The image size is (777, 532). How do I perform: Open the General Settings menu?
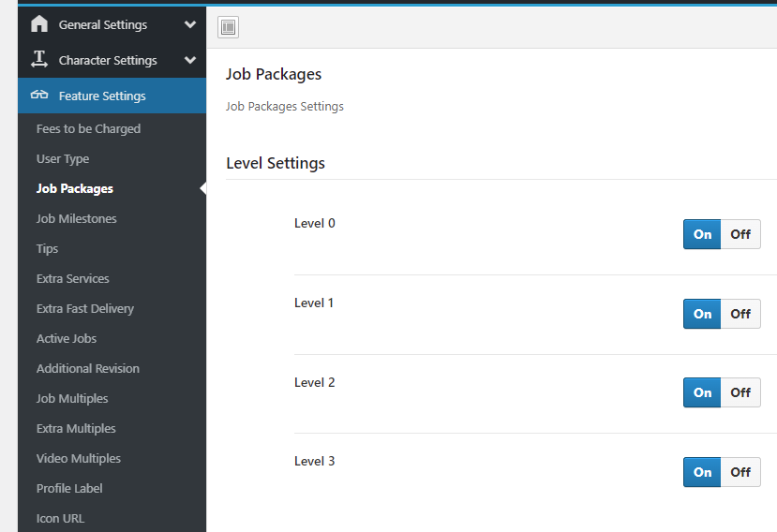tap(112, 24)
